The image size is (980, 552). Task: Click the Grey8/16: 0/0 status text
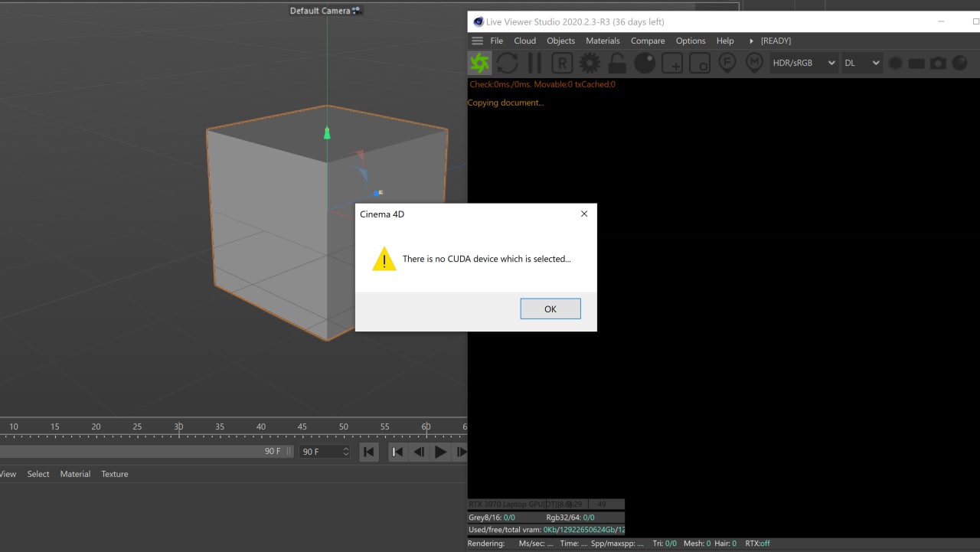pyautogui.click(x=492, y=518)
